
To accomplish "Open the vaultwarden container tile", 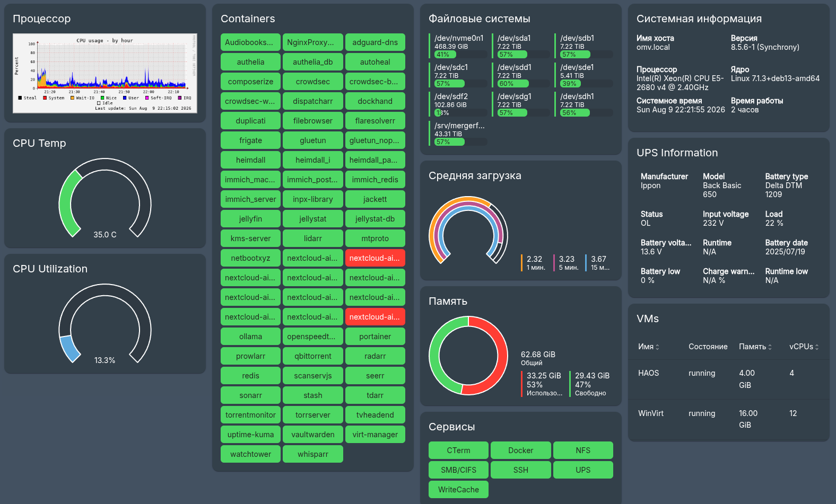I will click(313, 435).
